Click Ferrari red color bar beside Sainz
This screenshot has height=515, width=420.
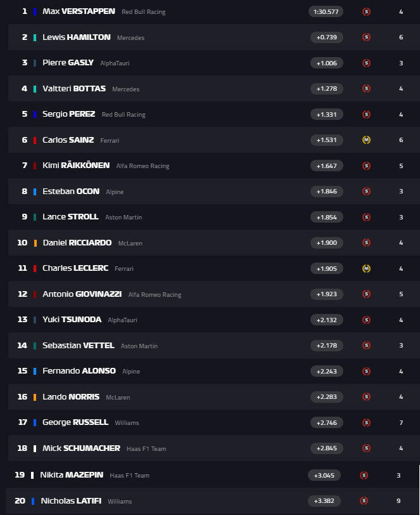click(x=35, y=140)
